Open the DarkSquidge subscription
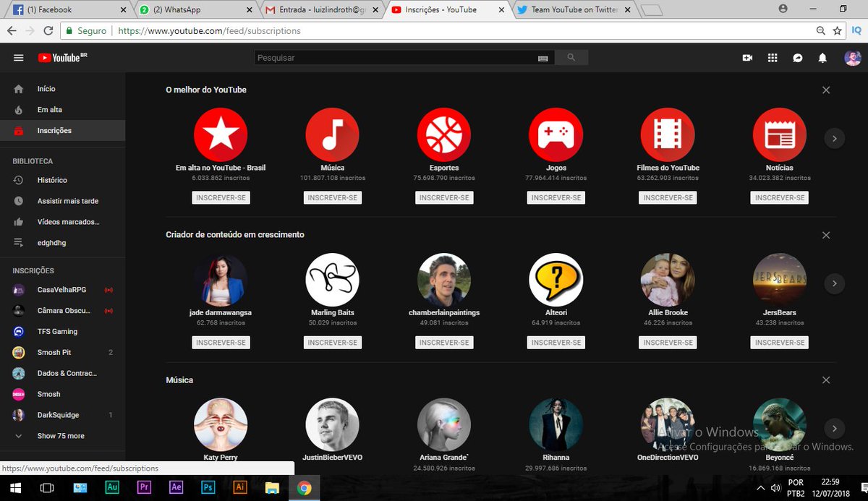Screen dimensions: 868x501 (x=62, y=416)
